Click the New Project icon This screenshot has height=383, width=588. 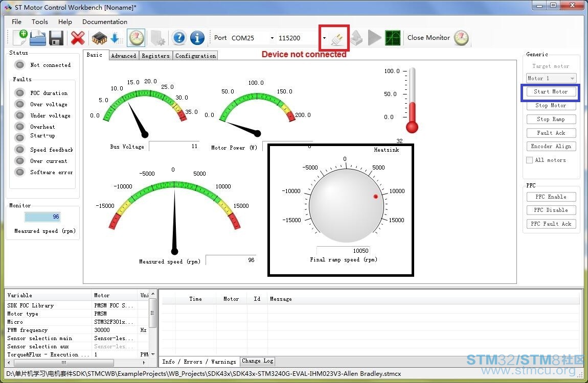pos(20,38)
